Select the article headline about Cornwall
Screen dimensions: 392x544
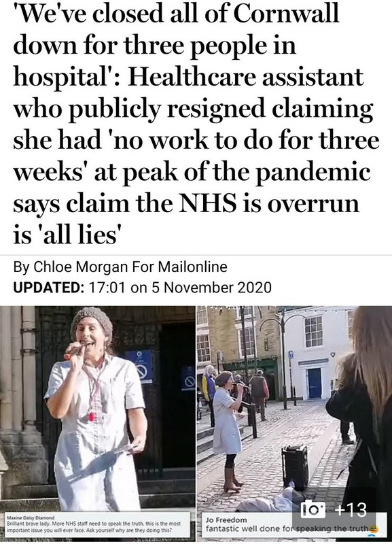pyautogui.click(x=196, y=123)
